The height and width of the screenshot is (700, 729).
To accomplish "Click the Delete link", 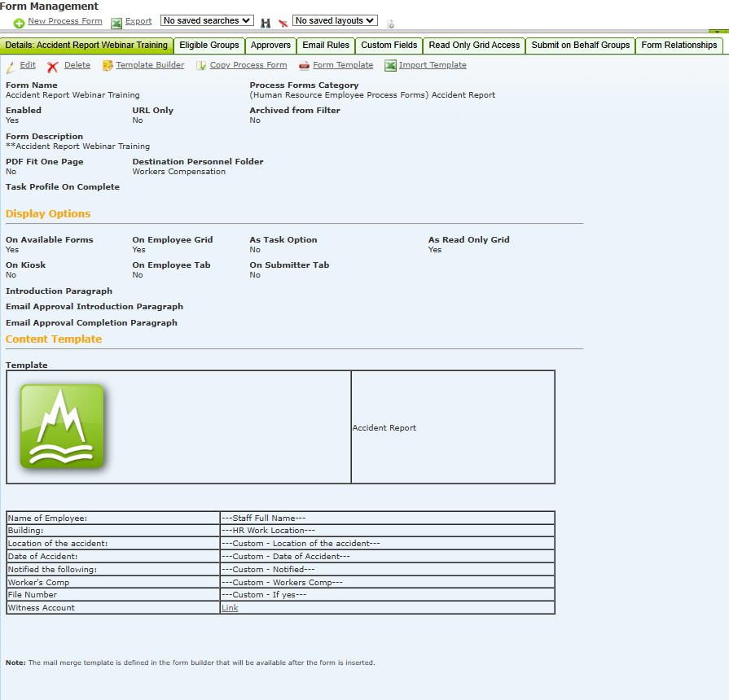I will click(77, 65).
